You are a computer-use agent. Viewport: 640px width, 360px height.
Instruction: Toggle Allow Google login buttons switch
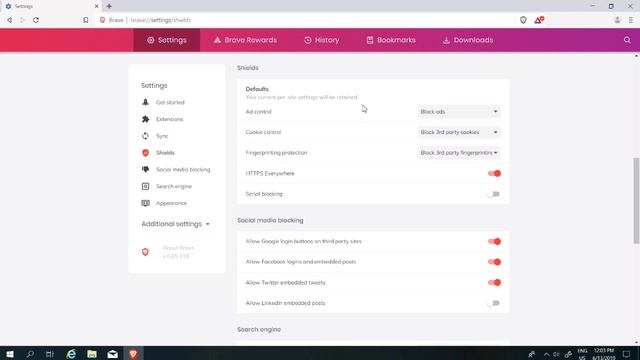(494, 241)
